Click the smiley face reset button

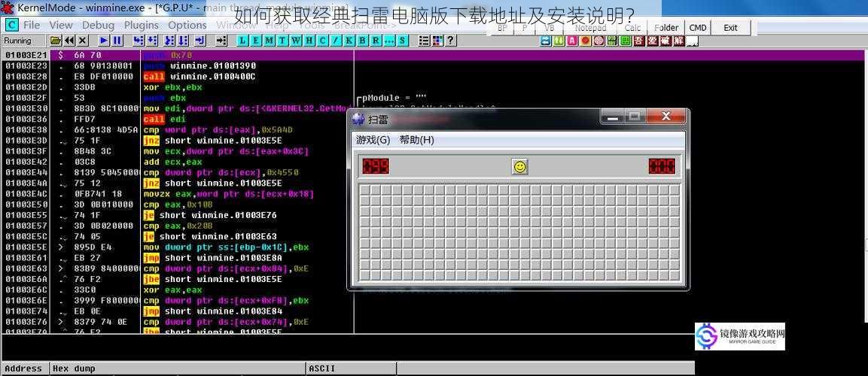tap(519, 166)
